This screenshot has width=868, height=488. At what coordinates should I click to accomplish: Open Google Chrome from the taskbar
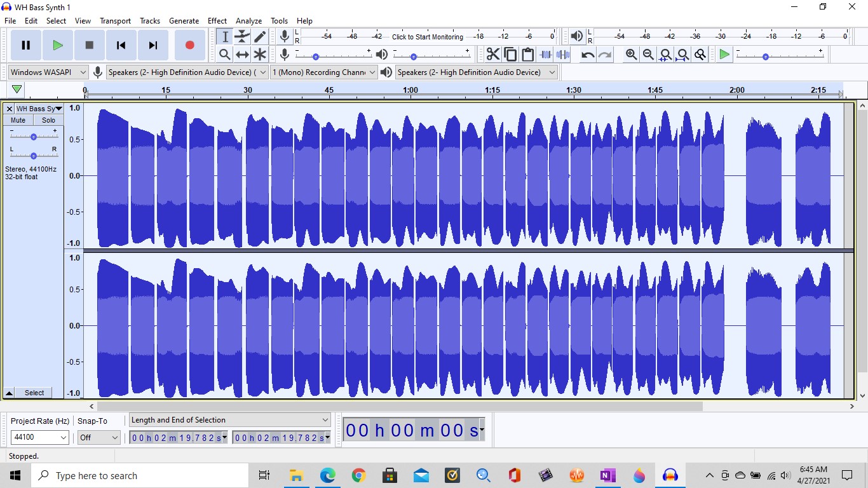tap(358, 475)
